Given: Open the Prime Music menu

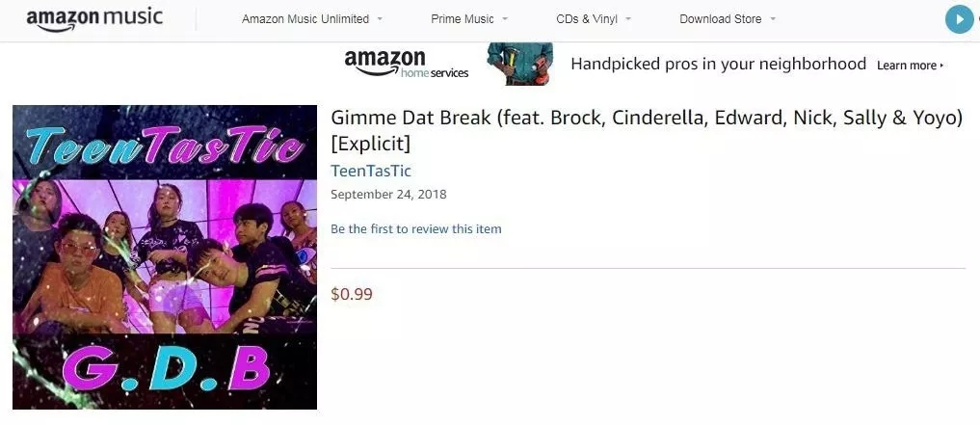Looking at the screenshot, I should click(x=462, y=19).
